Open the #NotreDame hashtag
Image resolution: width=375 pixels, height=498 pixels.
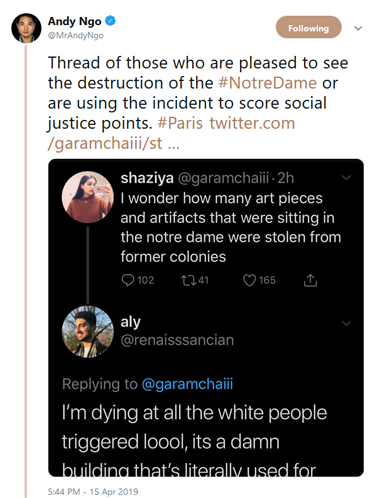[x=267, y=83]
